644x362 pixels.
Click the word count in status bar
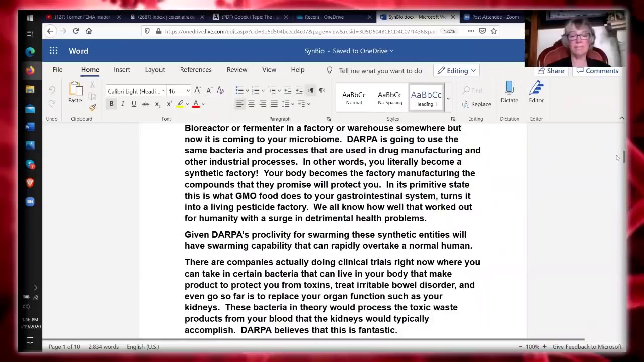point(104,347)
